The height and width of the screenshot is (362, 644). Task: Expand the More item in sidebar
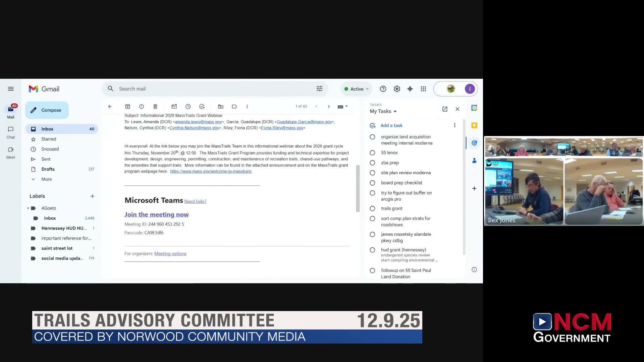(x=46, y=179)
